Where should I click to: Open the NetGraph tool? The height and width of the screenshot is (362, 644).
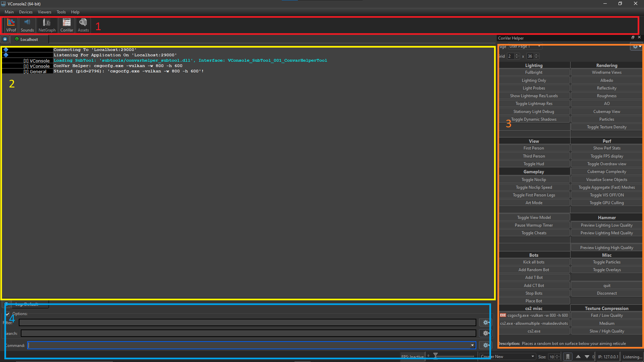[x=47, y=25]
